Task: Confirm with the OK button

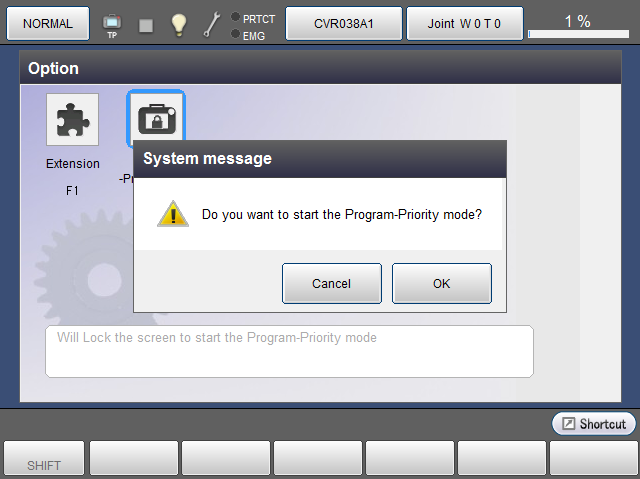Action: [x=442, y=283]
